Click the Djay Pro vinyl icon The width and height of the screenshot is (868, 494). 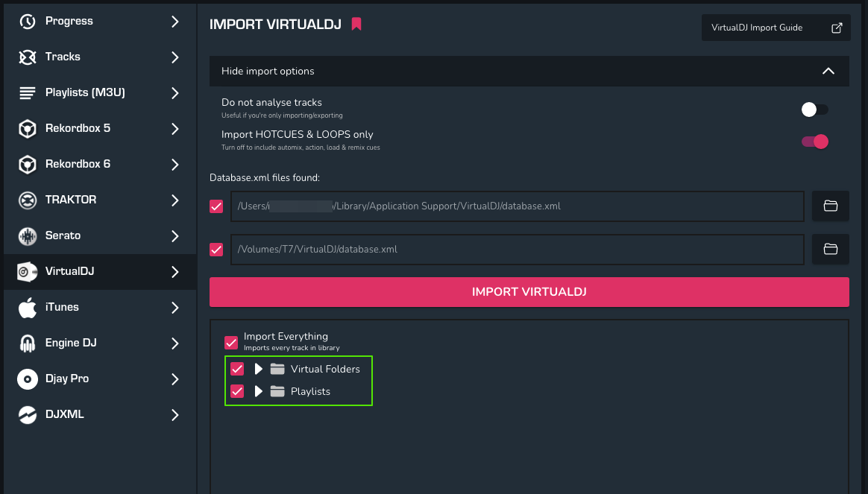[27, 379]
